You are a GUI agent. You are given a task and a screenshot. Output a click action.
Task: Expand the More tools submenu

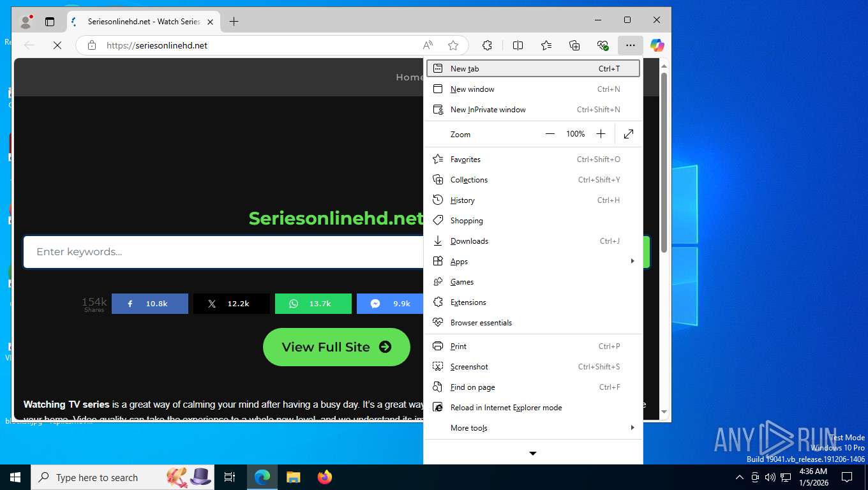[533, 428]
